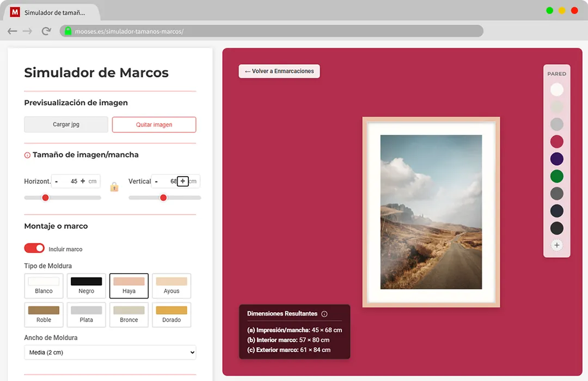Increase horizontal size with plus button
This screenshot has height=381, width=588.
(83, 181)
